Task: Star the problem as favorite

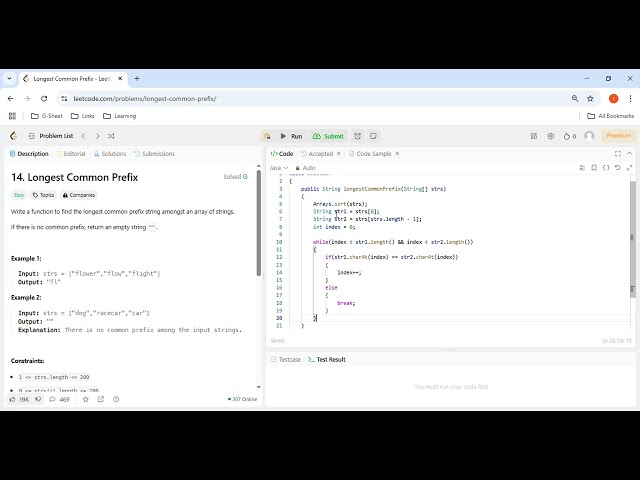Action: point(86,399)
